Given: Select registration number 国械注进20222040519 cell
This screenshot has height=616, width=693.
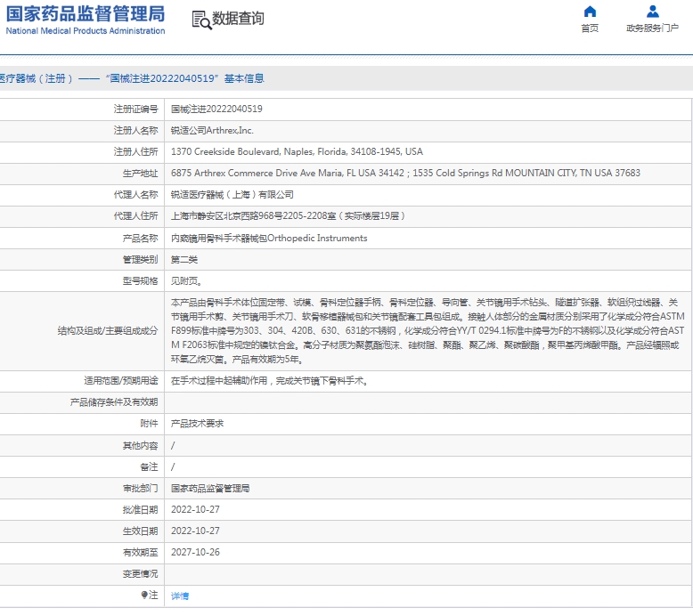Looking at the screenshot, I should (216, 109).
